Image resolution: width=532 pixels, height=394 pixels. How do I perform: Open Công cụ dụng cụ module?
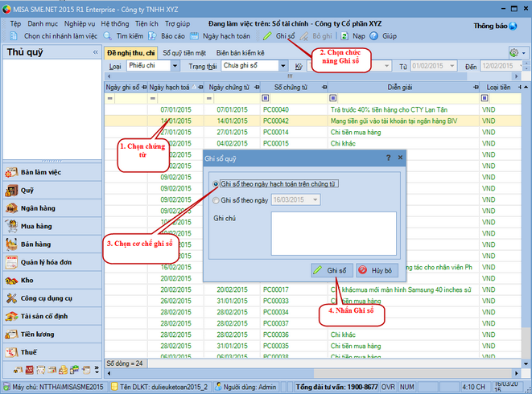click(x=52, y=298)
